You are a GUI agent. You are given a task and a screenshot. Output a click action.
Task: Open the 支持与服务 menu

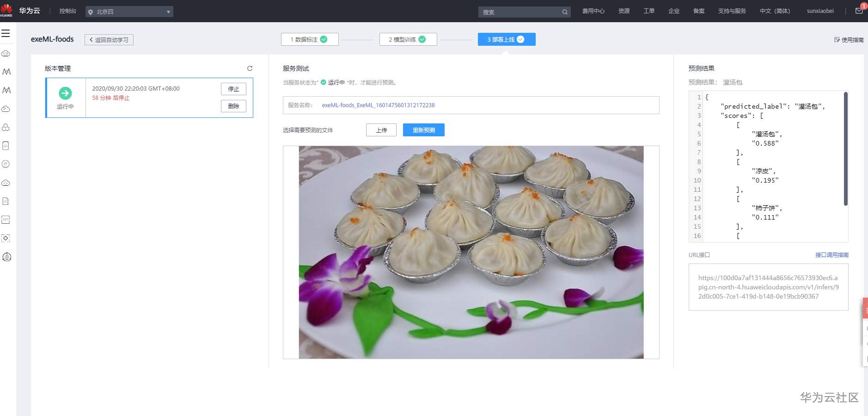pyautogui.click(x=732, y=11)
